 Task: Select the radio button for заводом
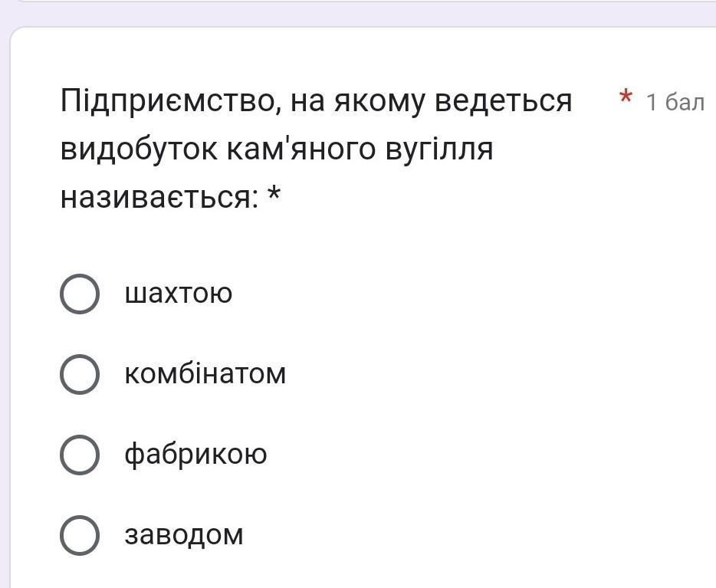80,535
